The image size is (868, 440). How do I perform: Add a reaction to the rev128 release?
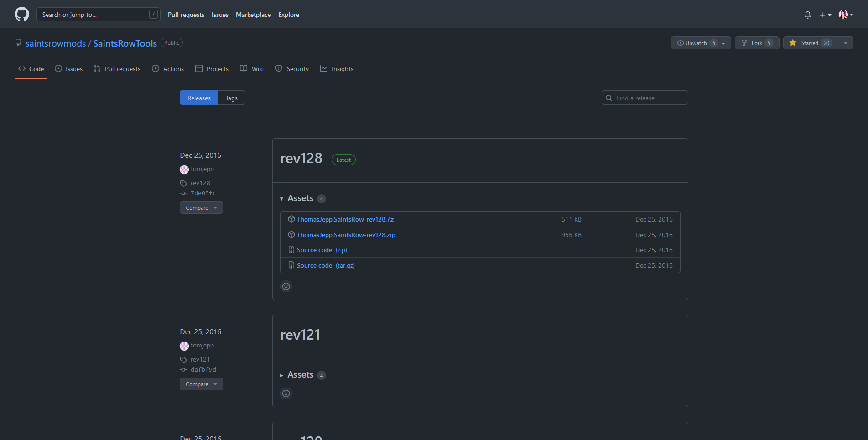pos(286,286)
